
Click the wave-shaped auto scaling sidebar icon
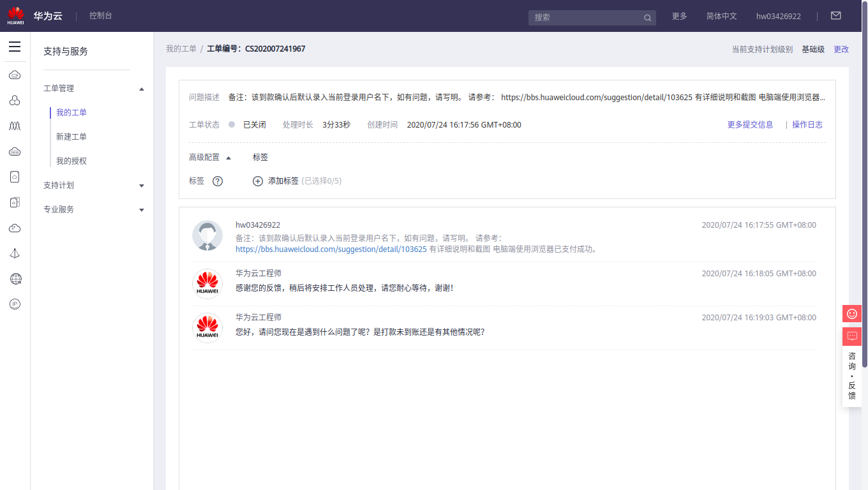point(15,126)
